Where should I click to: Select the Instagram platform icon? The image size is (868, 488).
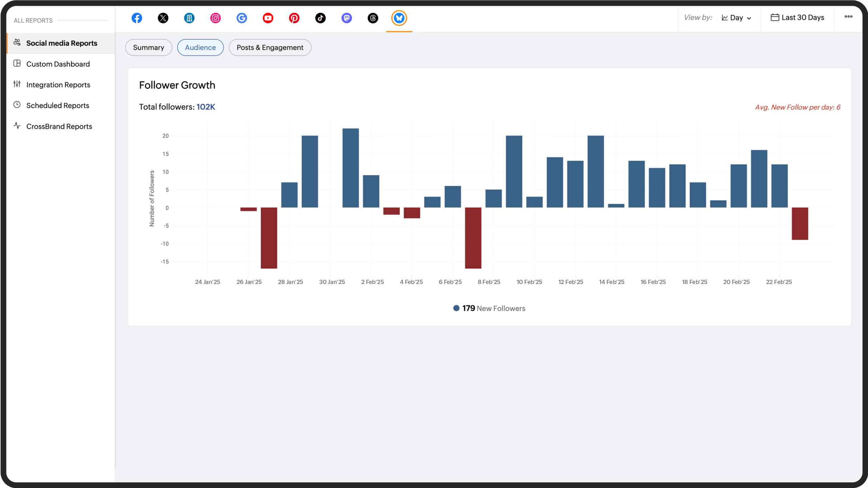(215, 18)
